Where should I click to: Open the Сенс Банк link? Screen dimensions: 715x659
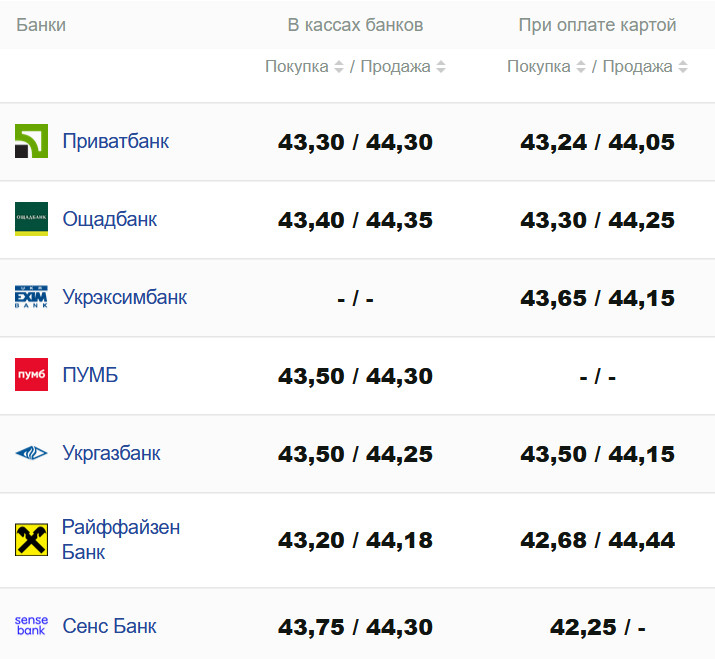109,627
